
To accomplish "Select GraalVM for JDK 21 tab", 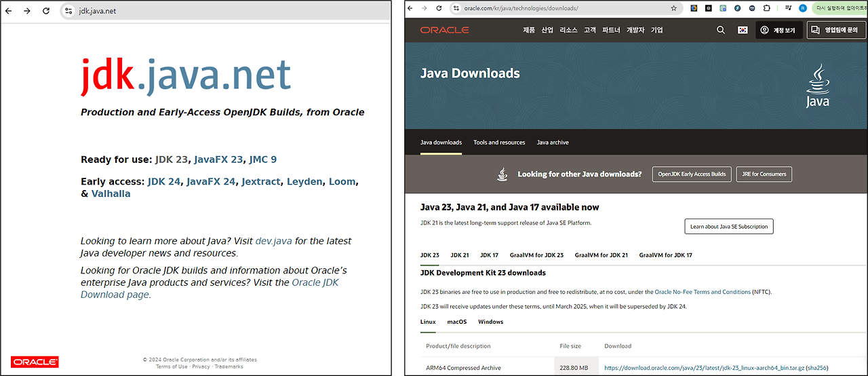I will [601, 255].
